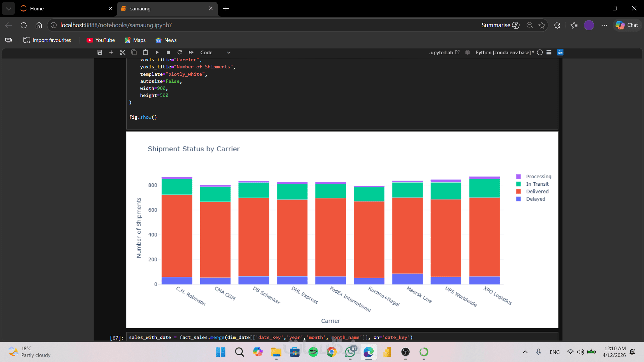Image resolution: width=644 pixels, height=362 pixels.
Task: Toggle Delayed series in chart legend
Action: (x=535, y=199)
